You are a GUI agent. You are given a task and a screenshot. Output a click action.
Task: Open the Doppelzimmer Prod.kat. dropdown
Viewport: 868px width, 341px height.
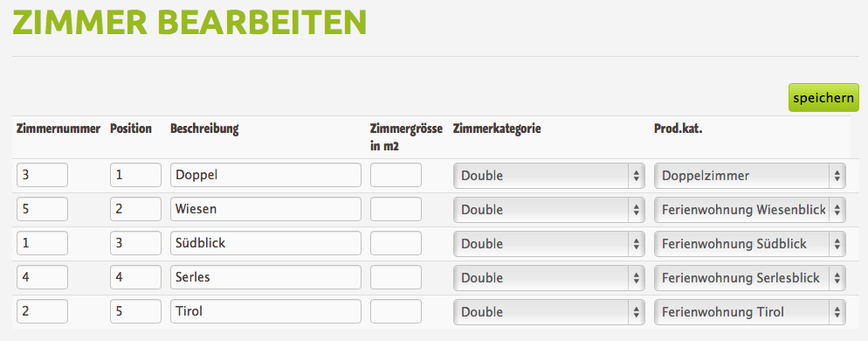pos(749,176)
